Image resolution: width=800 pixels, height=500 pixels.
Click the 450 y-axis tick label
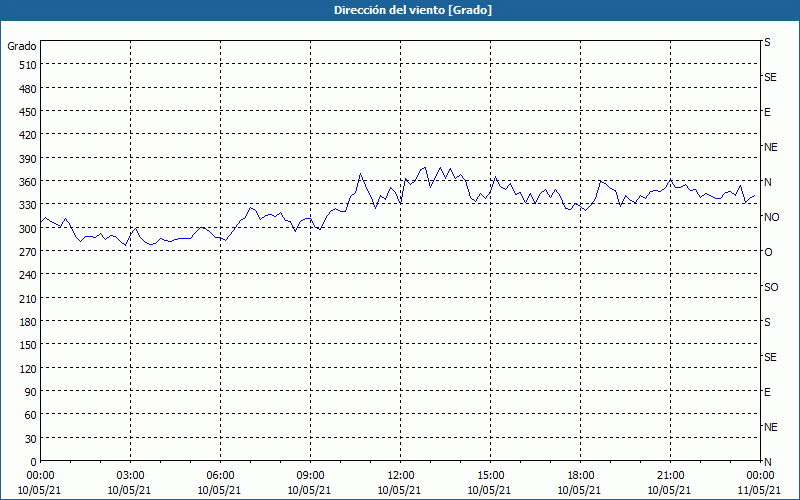[x=29, y=112]
